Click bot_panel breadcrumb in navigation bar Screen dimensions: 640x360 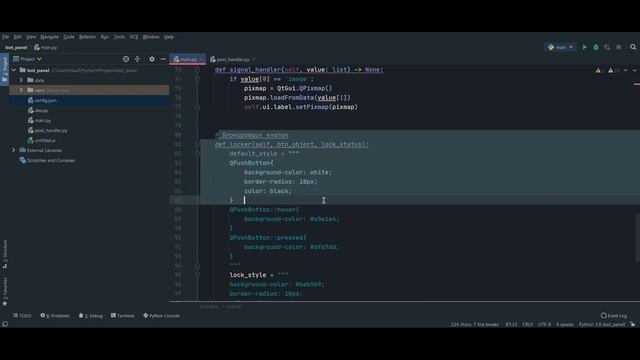[x=16, y=47]
